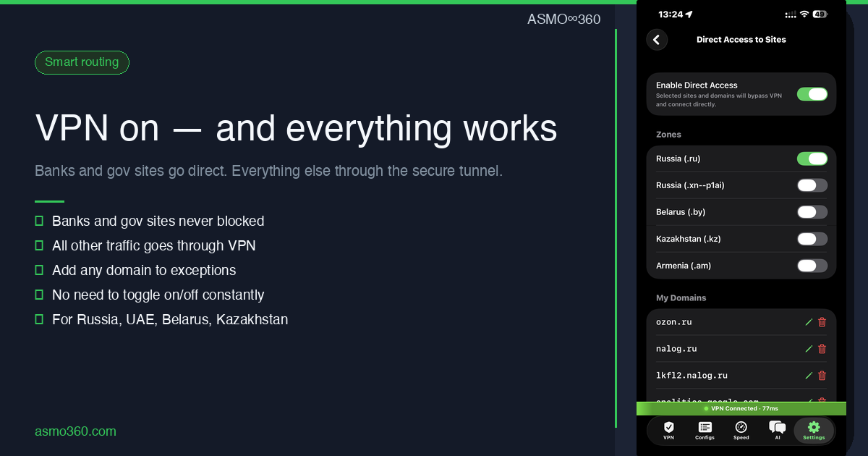Open the Configs section from bottom bar
The width and height of the screenshot is (868, 456).
tap(705, 428)
